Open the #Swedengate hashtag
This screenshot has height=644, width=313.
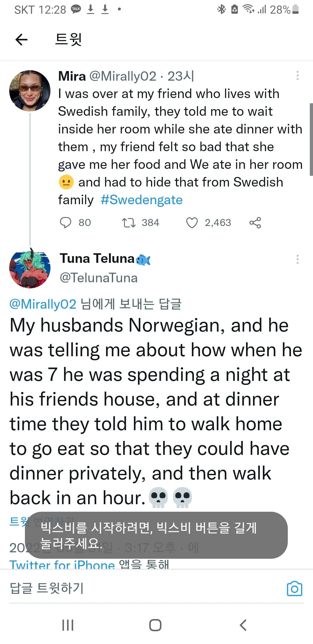click(x=141, y=200)
